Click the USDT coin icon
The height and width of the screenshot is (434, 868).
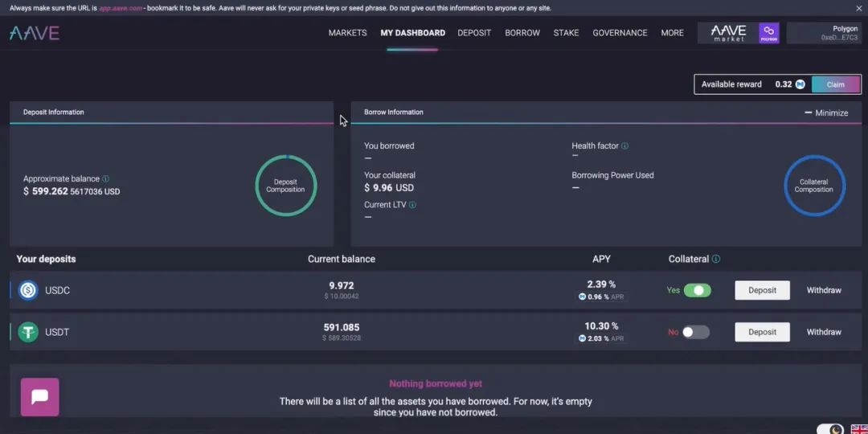[28, 332]
